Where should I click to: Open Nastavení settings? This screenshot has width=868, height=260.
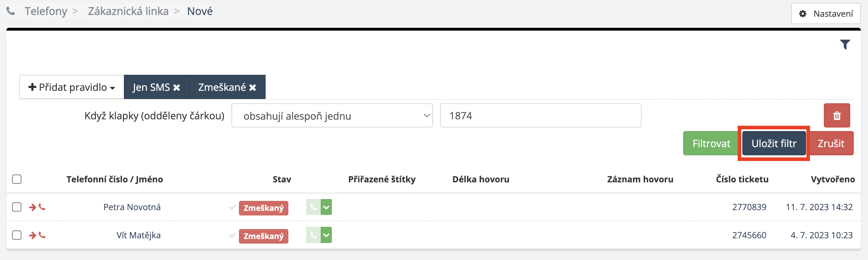[x=826, y=14]
